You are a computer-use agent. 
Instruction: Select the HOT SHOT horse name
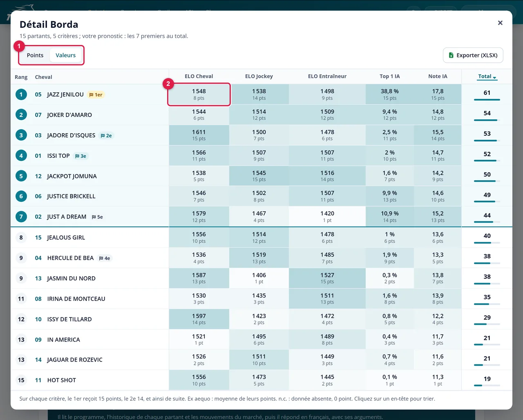click(62, 380)
